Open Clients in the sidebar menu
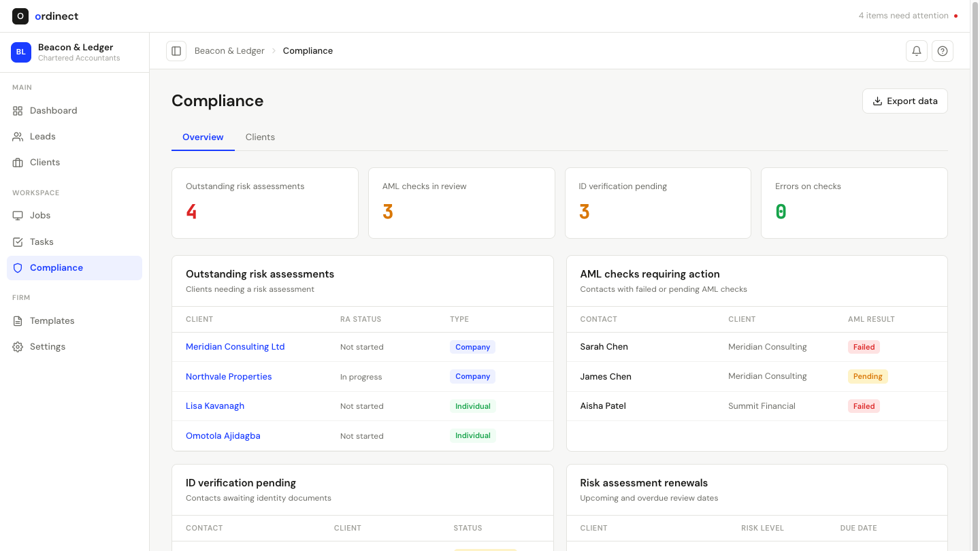 [x=75, y=163]
